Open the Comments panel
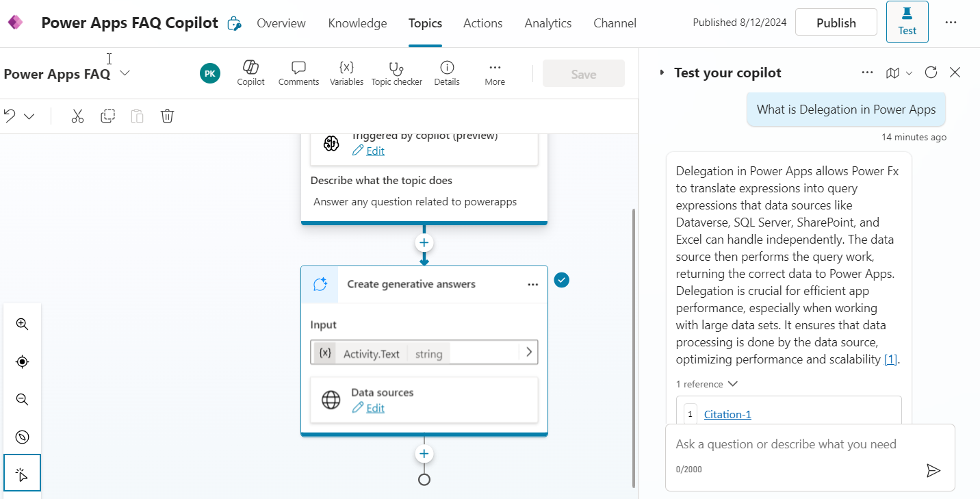 [x=298, y=73]
